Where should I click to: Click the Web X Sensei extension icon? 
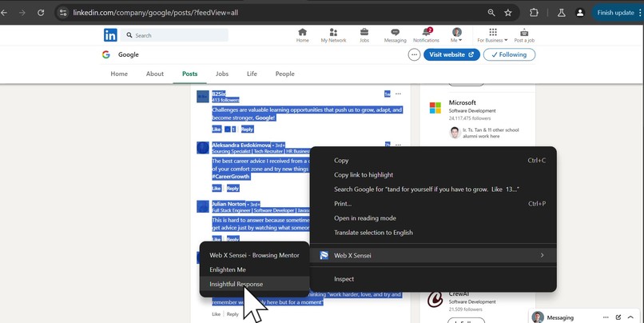coord(324,255)
